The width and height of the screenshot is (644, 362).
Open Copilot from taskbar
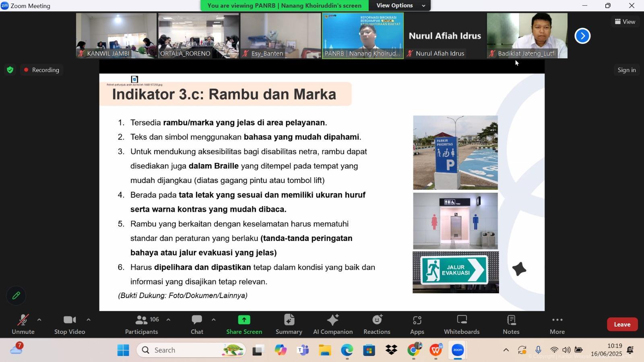click(281, 350)
